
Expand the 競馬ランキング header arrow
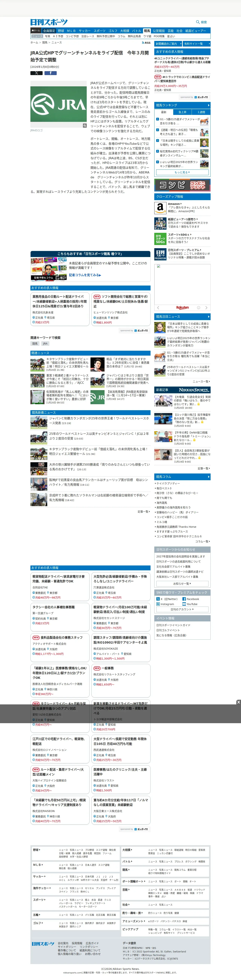(x=208, y=105)
